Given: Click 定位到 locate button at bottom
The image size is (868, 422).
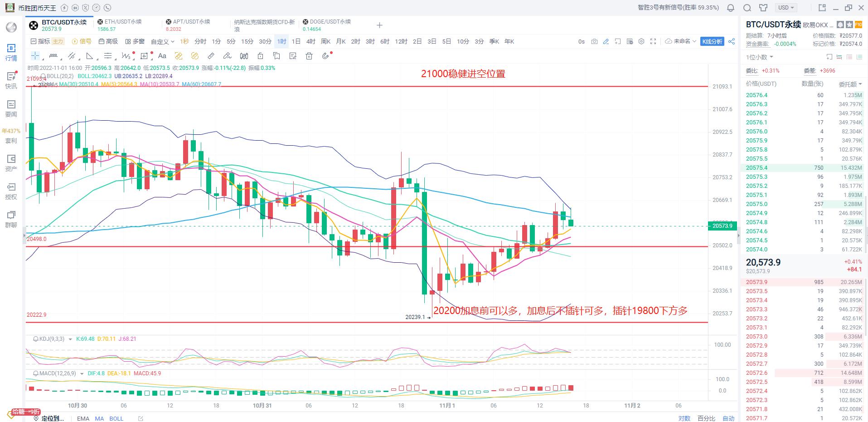Looking at the screenshot, I should pos(48,418).
